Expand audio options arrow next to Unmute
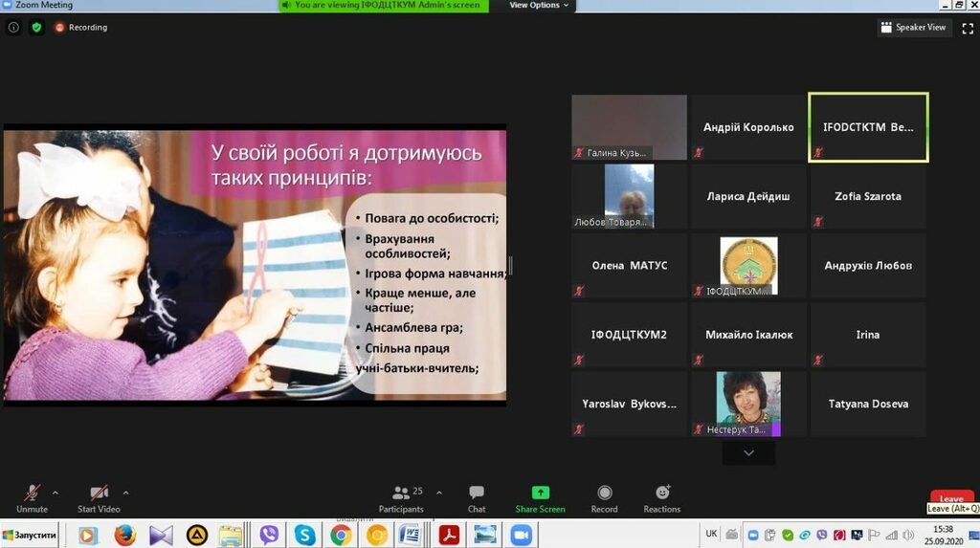This screenshot has width=980, height=548. pos(56,493)
